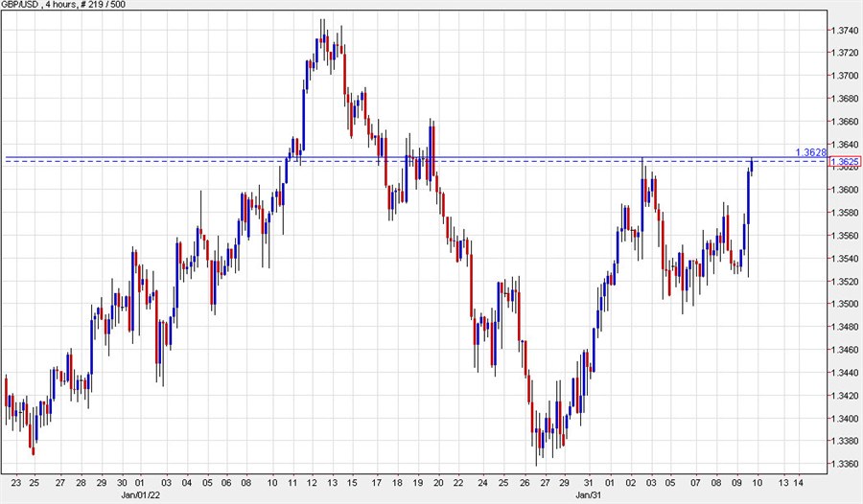This screenshot has height=504, width=863.
Task: Click the 1.3500 price axis label
Action: [x=844, y=305]
